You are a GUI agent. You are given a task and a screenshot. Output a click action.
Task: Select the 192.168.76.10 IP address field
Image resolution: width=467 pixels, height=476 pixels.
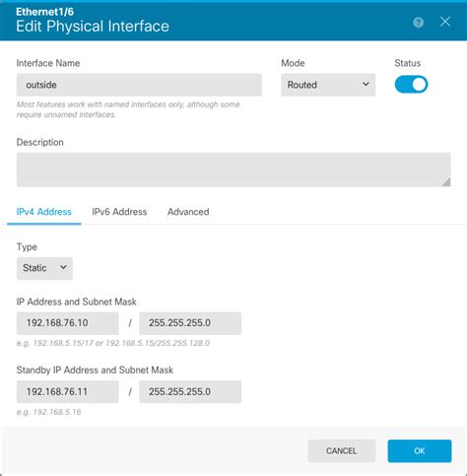[x=68, y=323]
